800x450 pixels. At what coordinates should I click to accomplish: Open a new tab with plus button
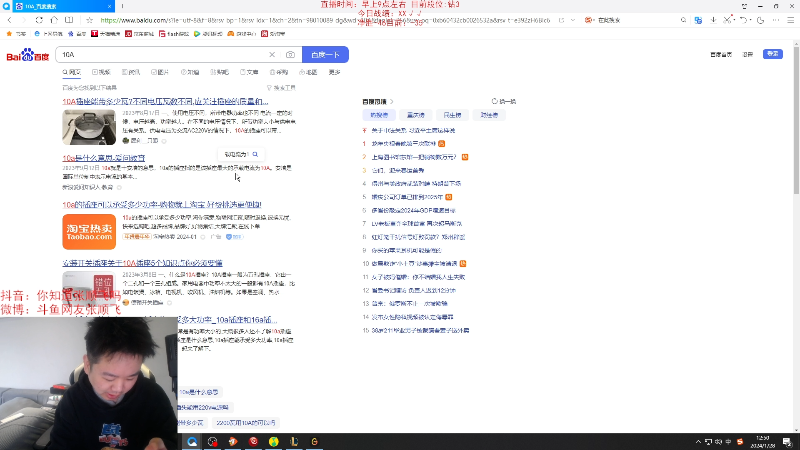click(122, 6)
